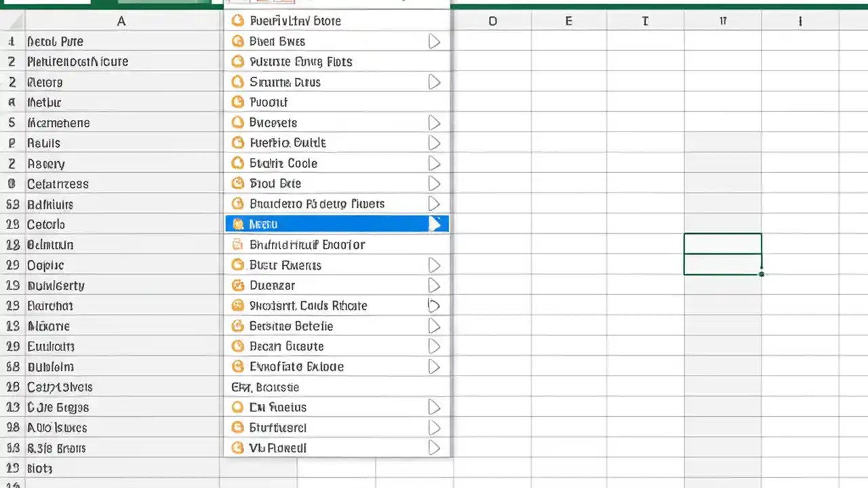Image resolution: width=868 pixels, height=488 pixels.
Task: Select the icon next to "Bersitne Betelie"
Action: pos(238,326)
